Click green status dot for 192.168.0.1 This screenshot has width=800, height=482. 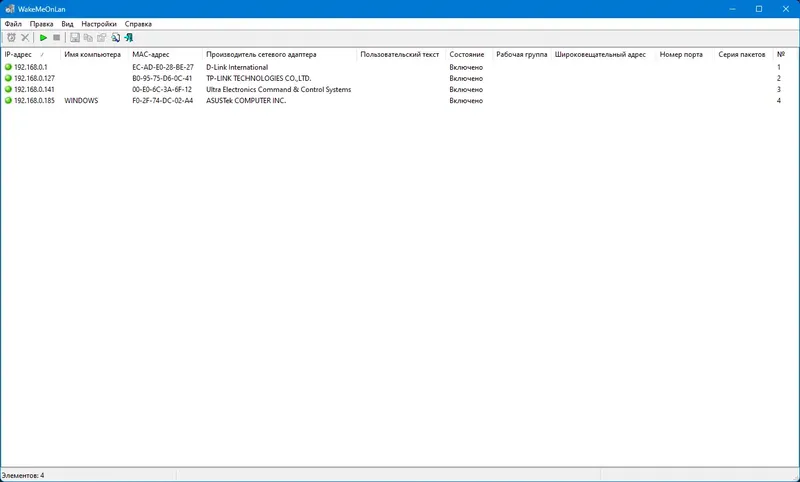[x=8, y=67]
